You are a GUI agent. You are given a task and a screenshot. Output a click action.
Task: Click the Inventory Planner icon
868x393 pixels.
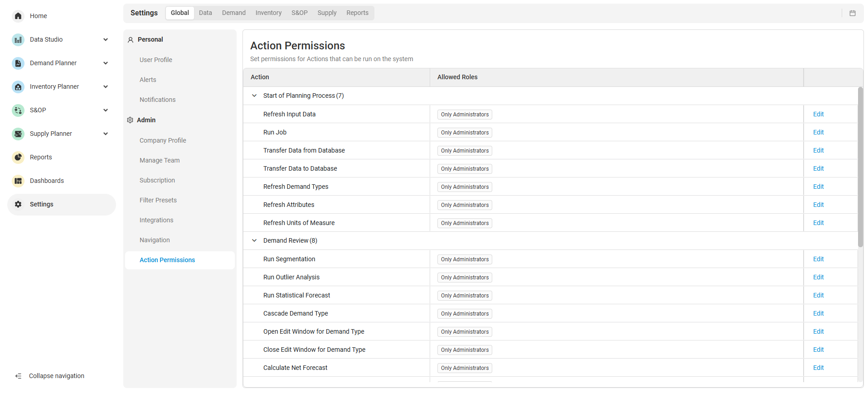tap(18, 87)
